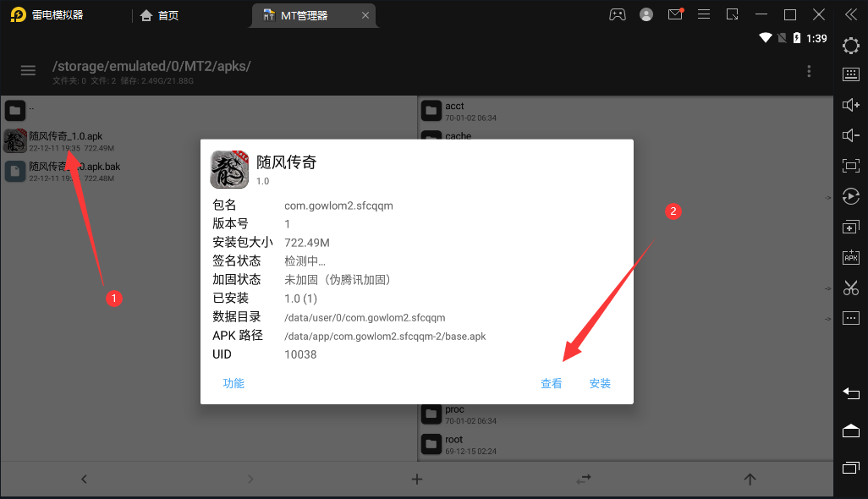Open the file panel overflow menu
Image resolution: width=868 pixels, height=499 pixels.
coord(808,71)
